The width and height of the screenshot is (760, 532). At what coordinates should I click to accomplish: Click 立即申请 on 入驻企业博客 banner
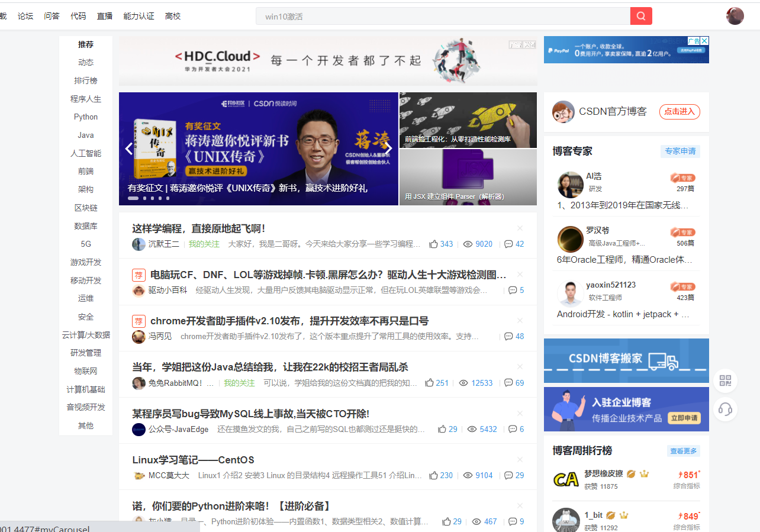(x=684, y=418)
